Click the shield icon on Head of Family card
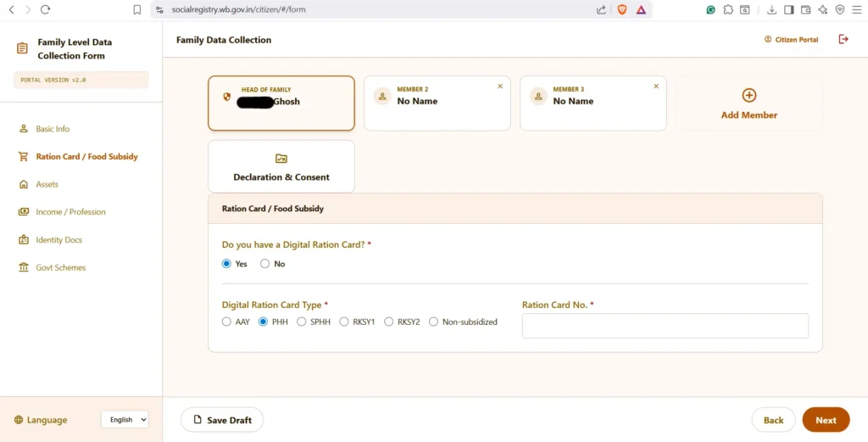The width and height of the screenshot is (868, 442). click(x=226, y=97)
